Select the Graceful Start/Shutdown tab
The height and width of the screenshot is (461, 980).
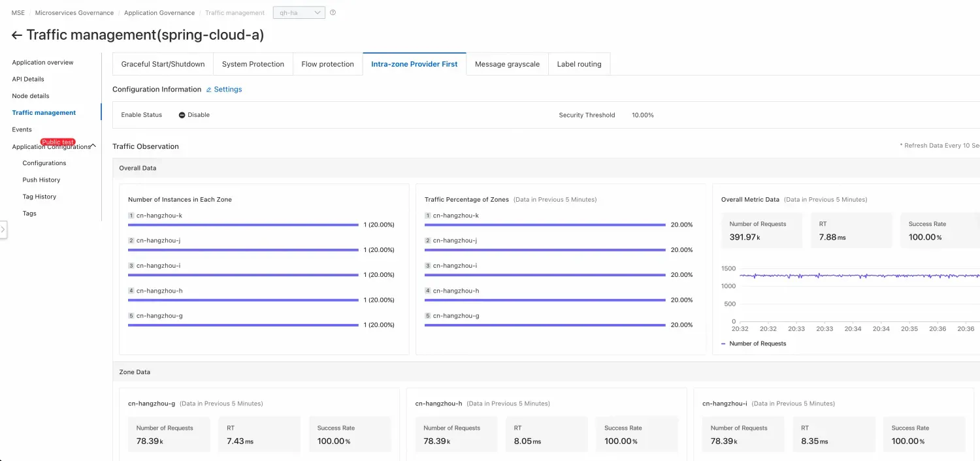pyautogui.click(x=163, y=64)
